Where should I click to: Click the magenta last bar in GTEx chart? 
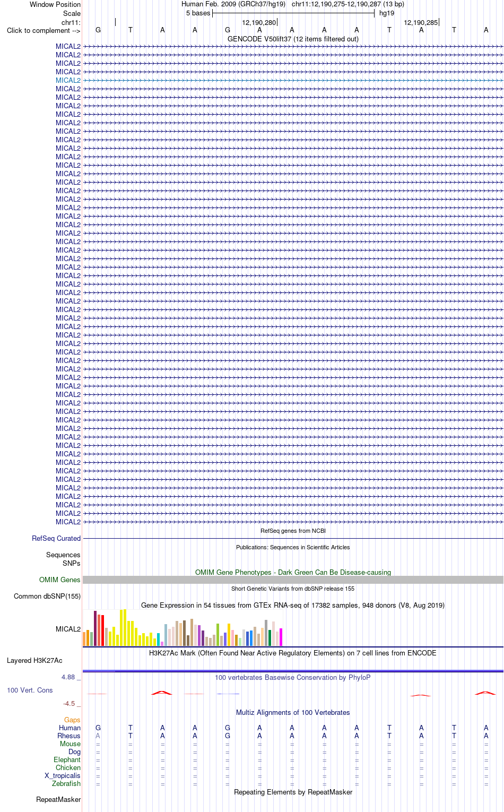[x=281, y=637]
